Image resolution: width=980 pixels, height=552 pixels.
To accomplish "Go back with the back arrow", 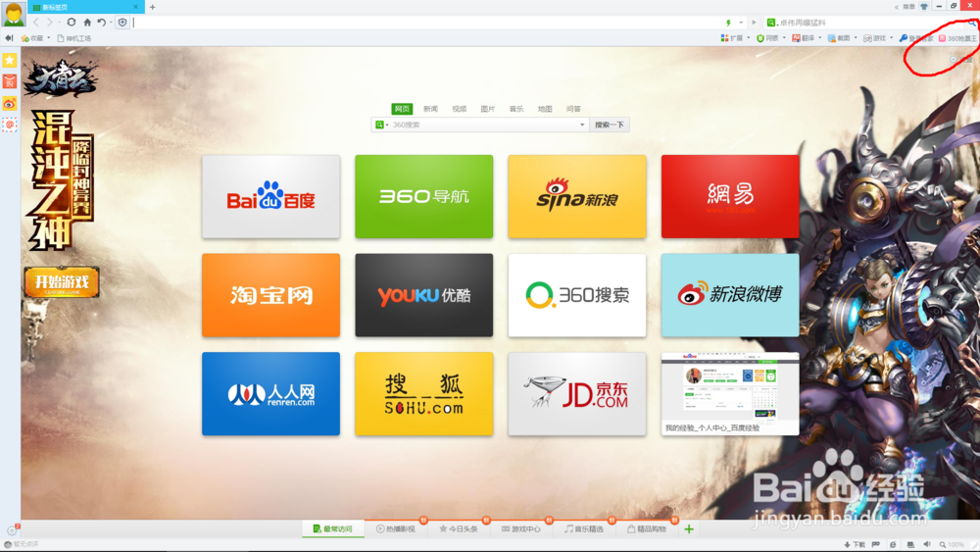I will click(36, 23).
